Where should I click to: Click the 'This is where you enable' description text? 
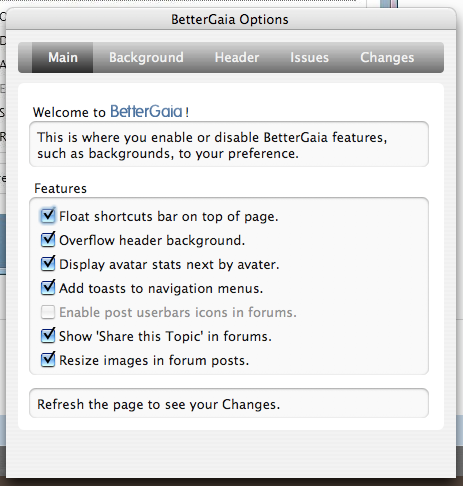point(212,145)
